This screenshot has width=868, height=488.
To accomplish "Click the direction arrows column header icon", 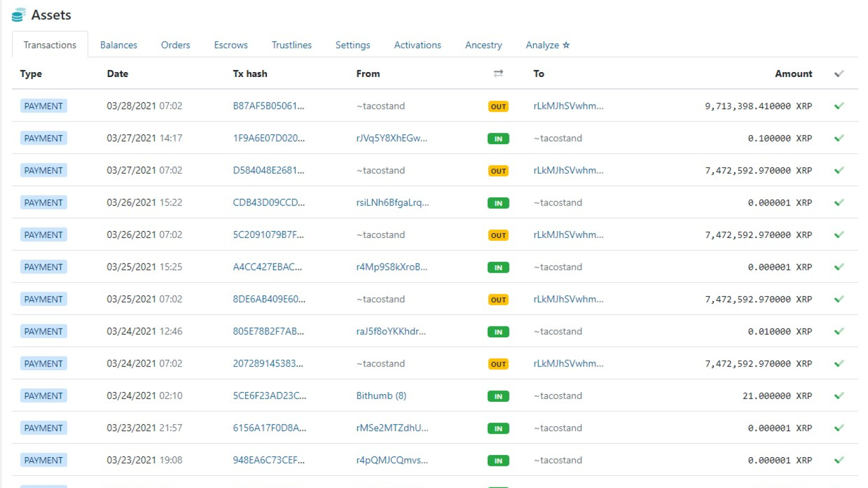I will coord(498,73).
